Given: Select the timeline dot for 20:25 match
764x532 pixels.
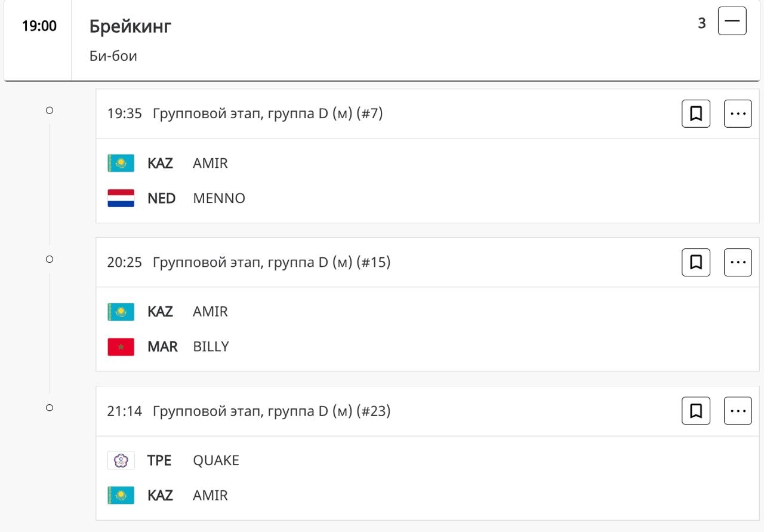Looking at the screenshot, I should coord(50,259).
